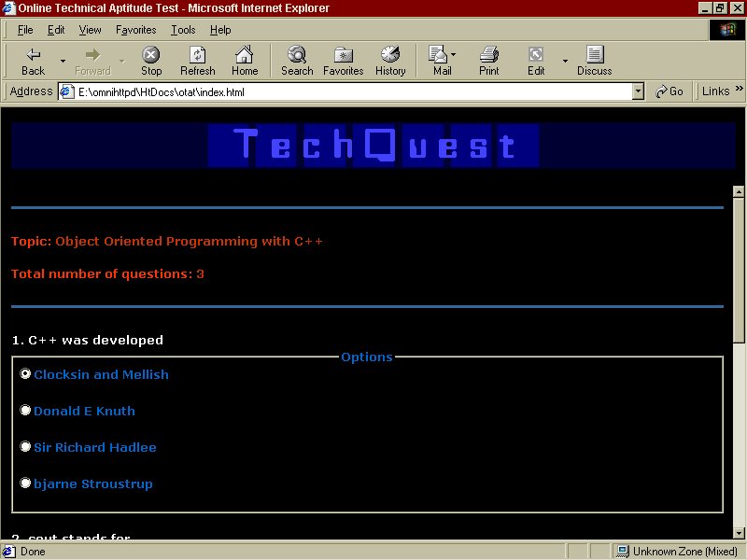Click the Total number of questions: 3 text
The height and width of the screenshot is (560, 747).
point(107,273)
